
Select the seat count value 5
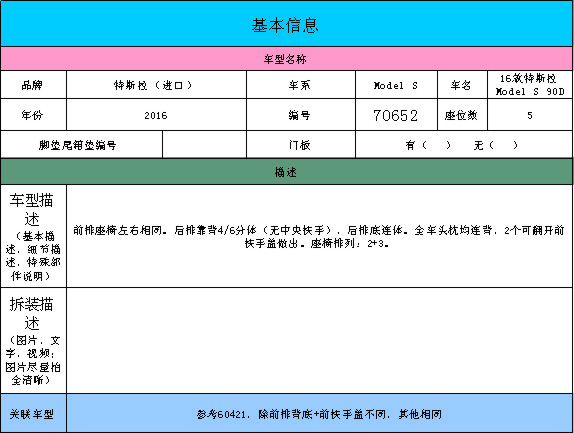530,115
